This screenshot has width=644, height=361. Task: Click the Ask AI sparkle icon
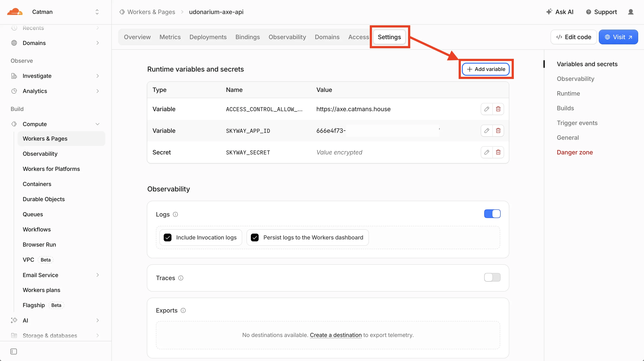click(x=549, y=12)
